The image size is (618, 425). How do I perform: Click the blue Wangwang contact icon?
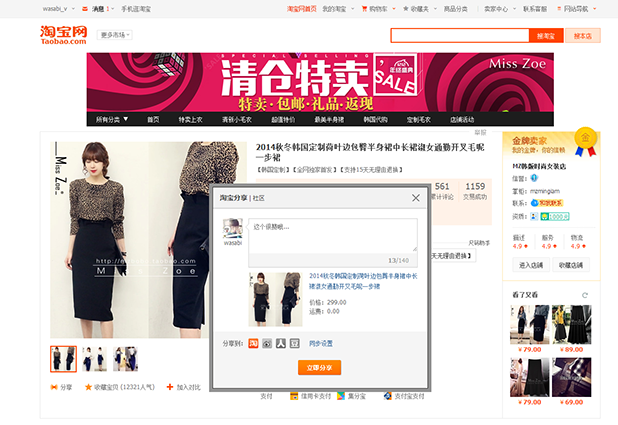coord(534,203)
